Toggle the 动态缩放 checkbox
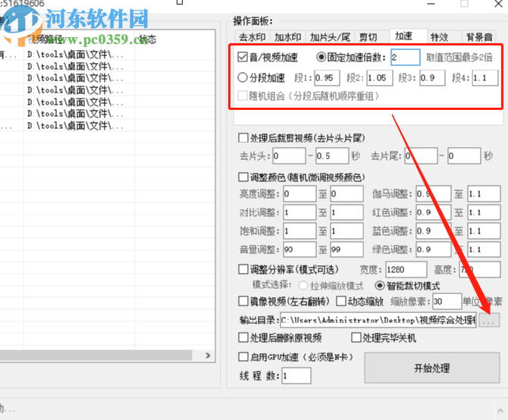This screenshot has height=420, width=508. point(341,301)
